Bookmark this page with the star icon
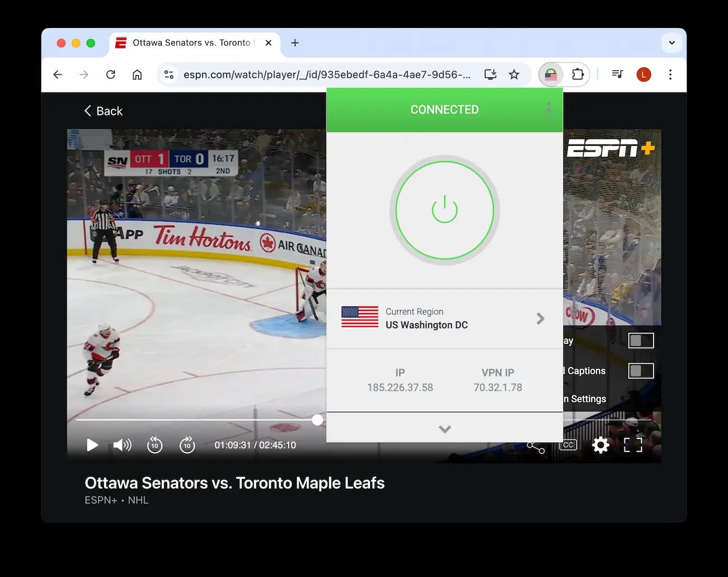This screenshot has height=577, width=728. pyautogui.click(x=514, y=75)
